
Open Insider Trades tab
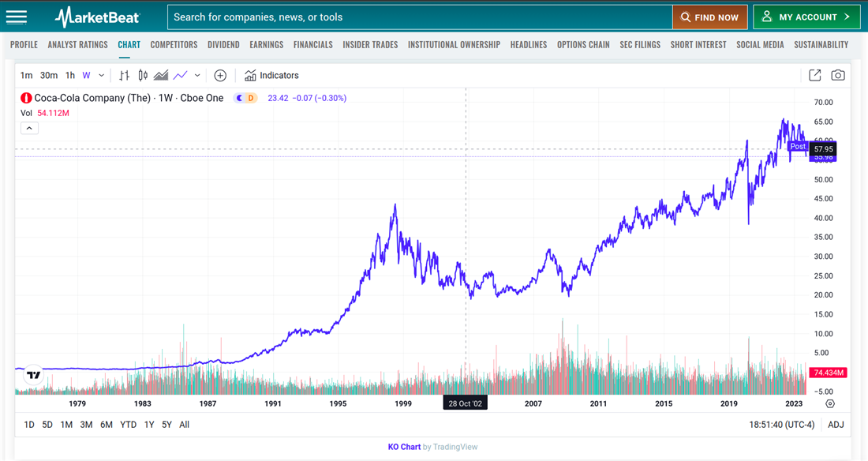click(x=370, y=45)
